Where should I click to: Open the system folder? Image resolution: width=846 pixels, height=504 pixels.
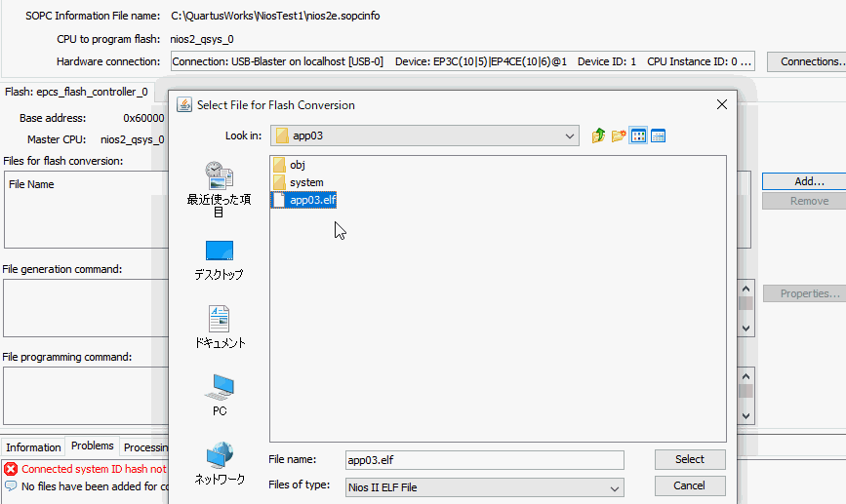[299, 182]
